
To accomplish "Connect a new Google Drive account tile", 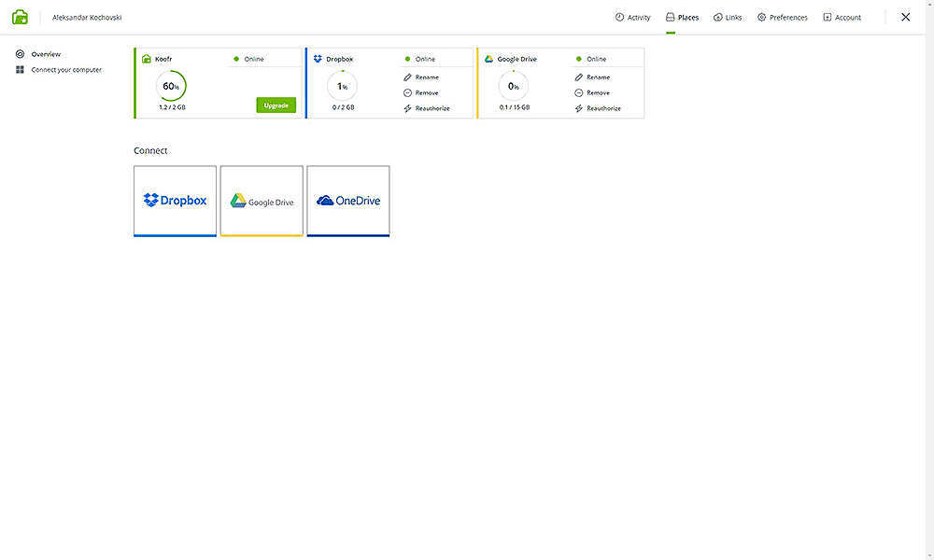I will [262, 202].
